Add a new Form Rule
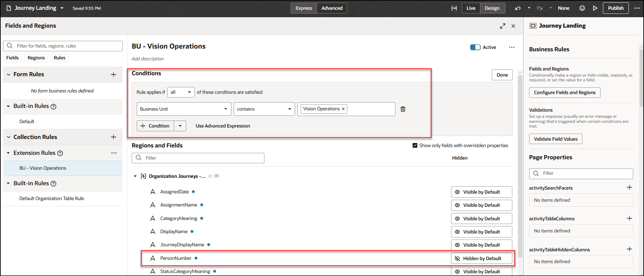Image resolution: width=644 pixels, height=276 pixels. (x=114, y=75)
